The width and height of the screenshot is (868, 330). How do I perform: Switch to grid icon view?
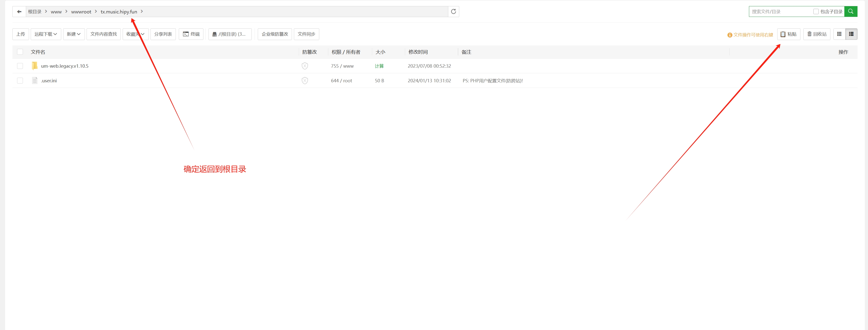pos(839,34)
